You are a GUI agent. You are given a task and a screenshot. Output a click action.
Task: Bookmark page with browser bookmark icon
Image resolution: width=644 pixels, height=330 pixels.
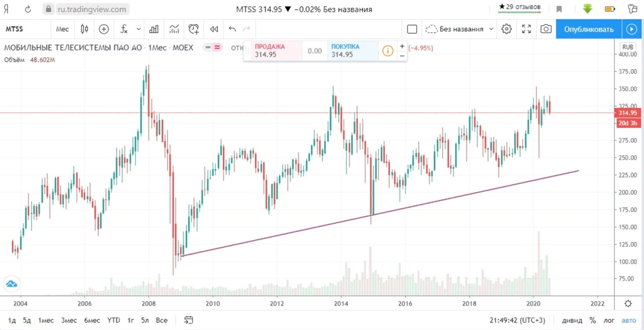click(x=559, y=9)
